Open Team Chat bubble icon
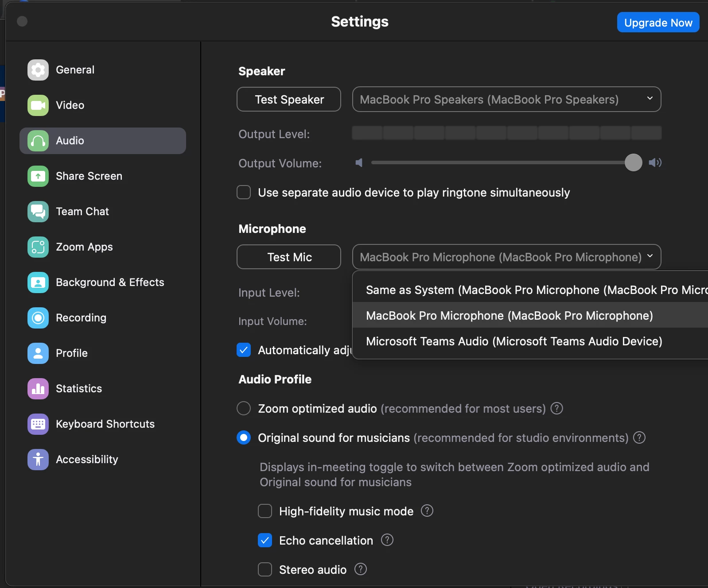This screenshot has height=588, width=708. 38,212
